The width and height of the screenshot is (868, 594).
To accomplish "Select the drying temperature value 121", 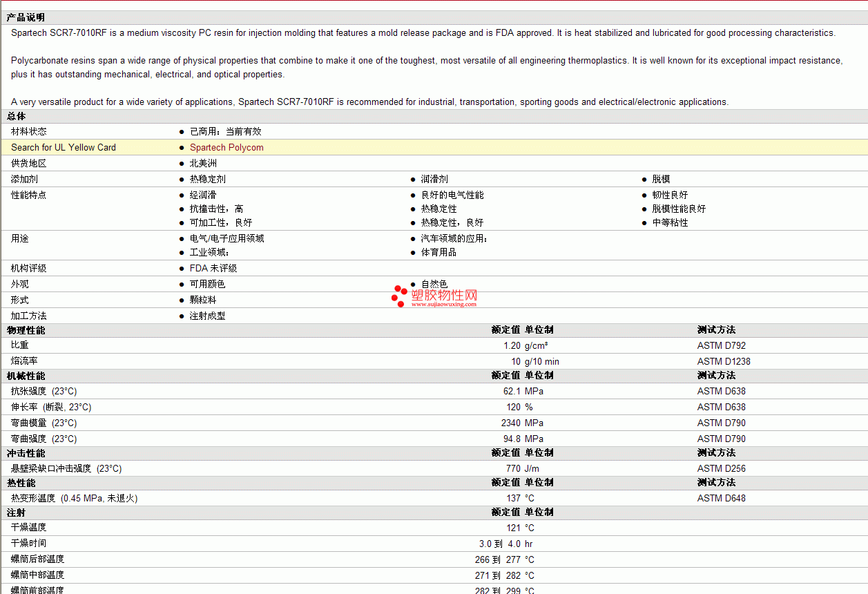I will pos(514,528).
